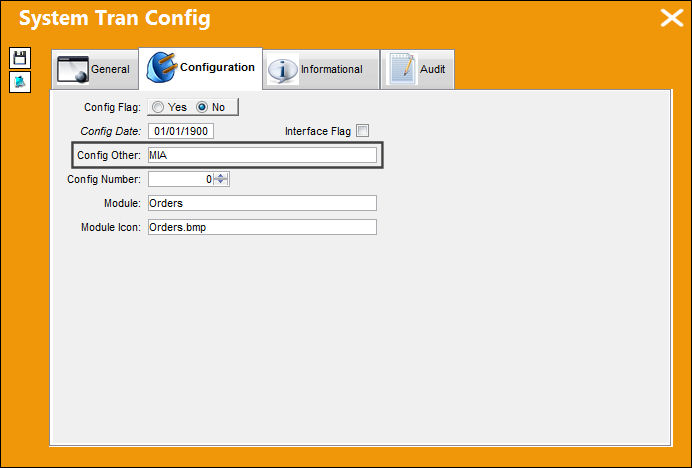
Task: Close the System Tran Config window
Action: pos(672,18)
